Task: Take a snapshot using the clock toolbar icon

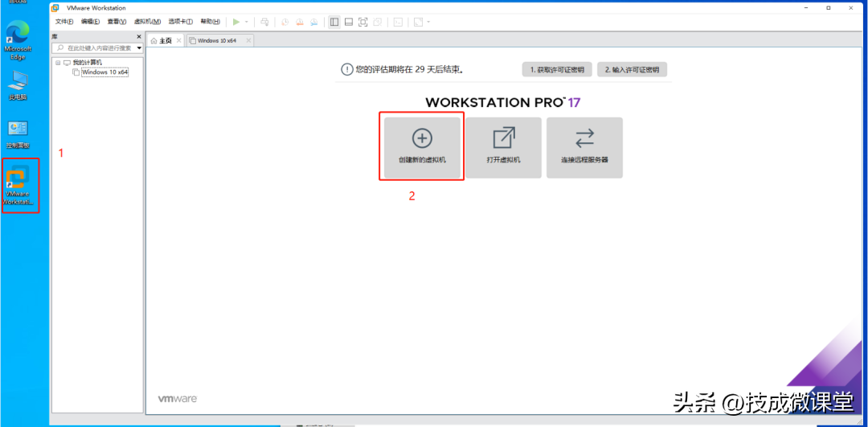Action: pos(285,23)
